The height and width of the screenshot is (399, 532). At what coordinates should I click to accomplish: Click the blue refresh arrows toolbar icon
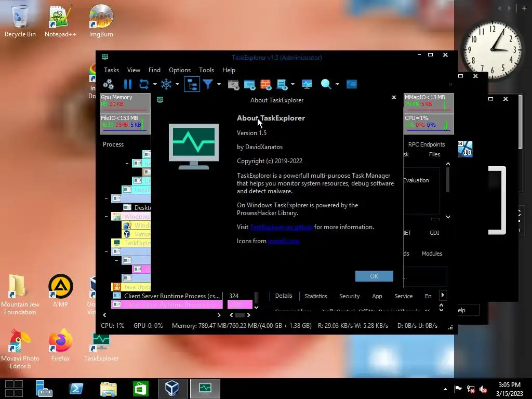[144, 84]
